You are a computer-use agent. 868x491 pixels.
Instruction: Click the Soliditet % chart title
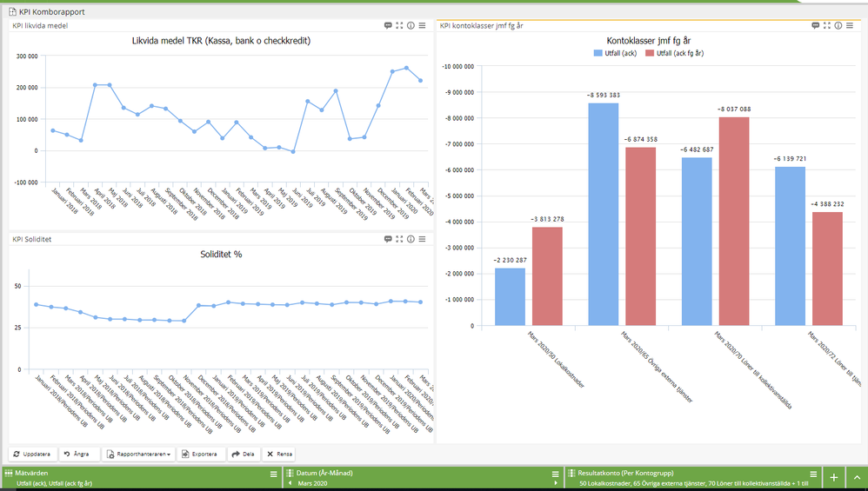click(x=221, y=255)
